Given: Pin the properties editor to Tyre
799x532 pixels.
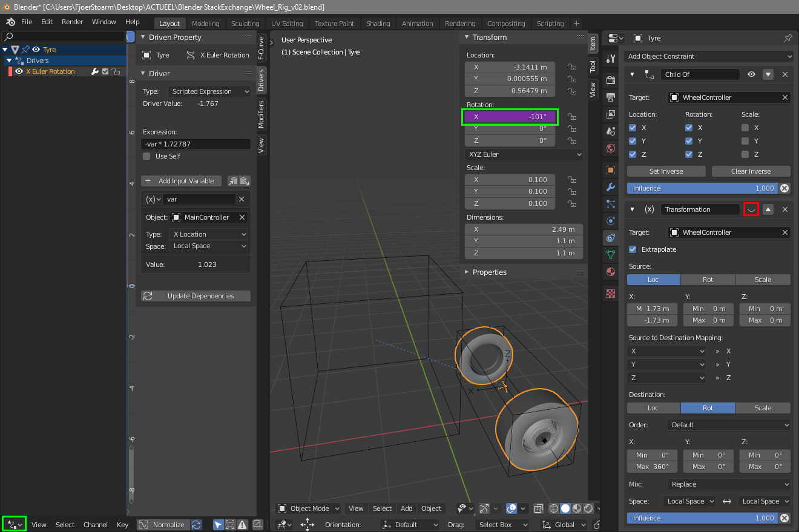Looking at the screenshot, I should point(787,38).
